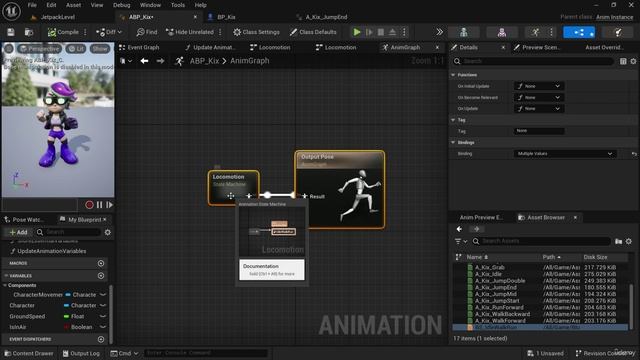640x360 pixels.
Task: Switch to Physics asset mode icon
Action: click(x=618, y=32)
